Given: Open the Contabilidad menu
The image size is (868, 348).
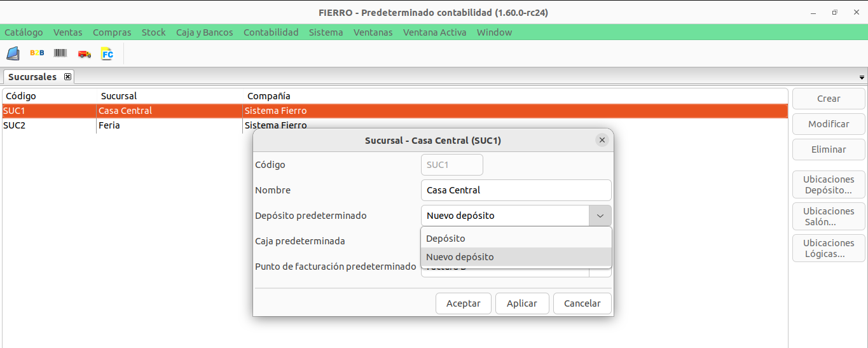Looking at the screenshot, I should [271, 32].
